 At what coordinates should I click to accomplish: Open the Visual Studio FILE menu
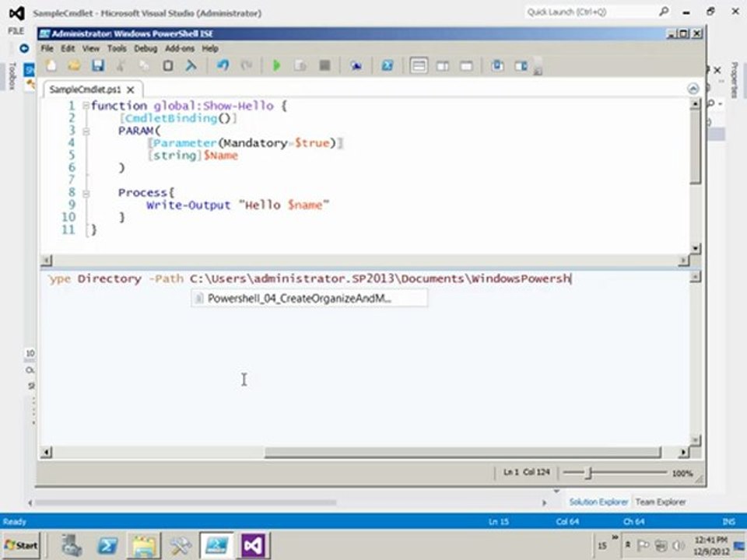pos(16,31)
